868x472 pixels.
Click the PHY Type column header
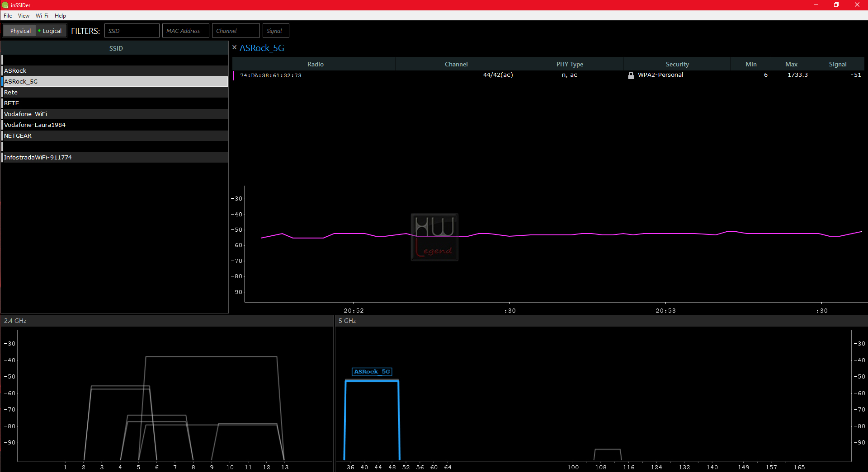[x=570, y=64]
